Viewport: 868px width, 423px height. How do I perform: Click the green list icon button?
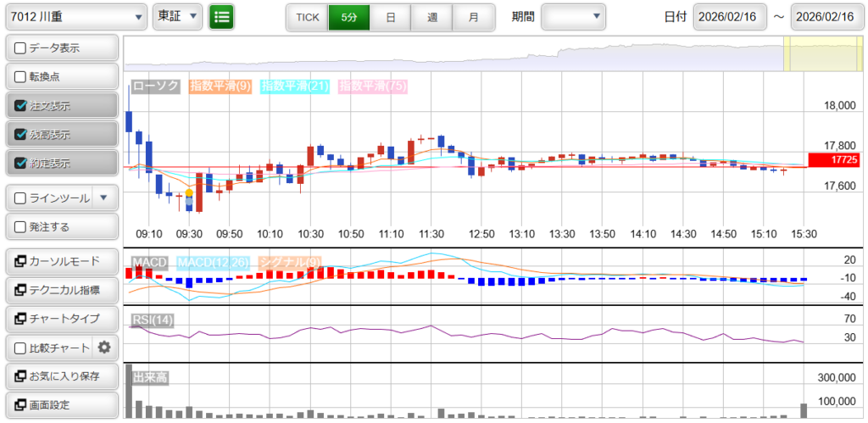coord(221,17)
